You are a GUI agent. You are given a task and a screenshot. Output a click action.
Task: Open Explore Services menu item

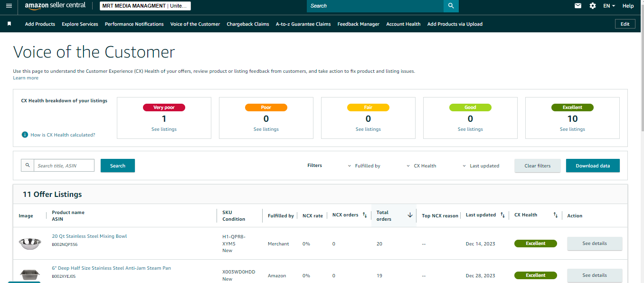point(80,24)
